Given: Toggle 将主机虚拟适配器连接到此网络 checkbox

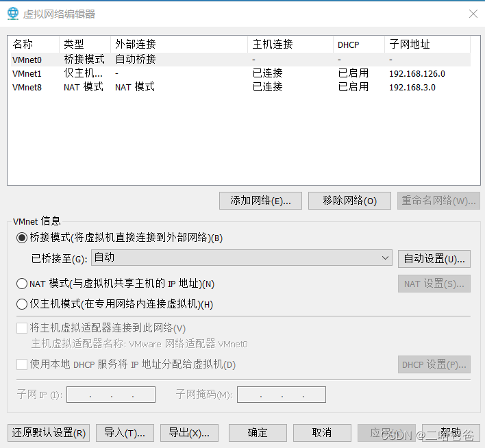Looking at the screenshot, I should pyautogui.click(x=22, y=328).
